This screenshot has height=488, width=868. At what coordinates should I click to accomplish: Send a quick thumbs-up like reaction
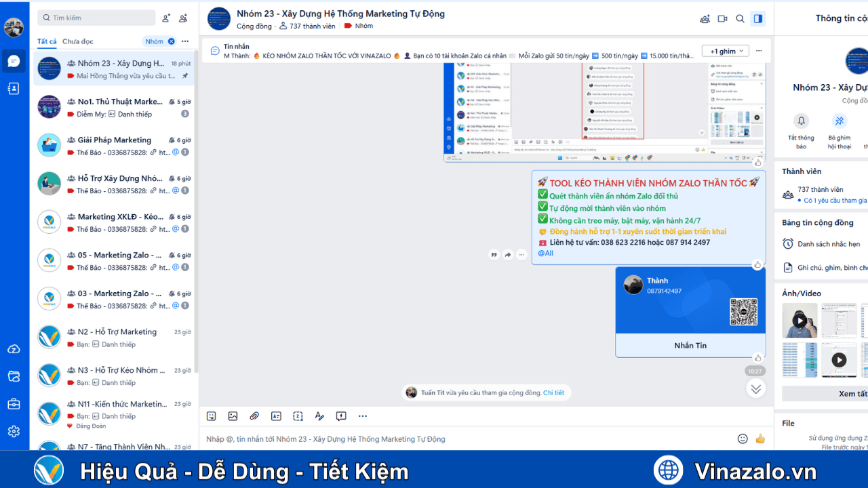point(760,439)
